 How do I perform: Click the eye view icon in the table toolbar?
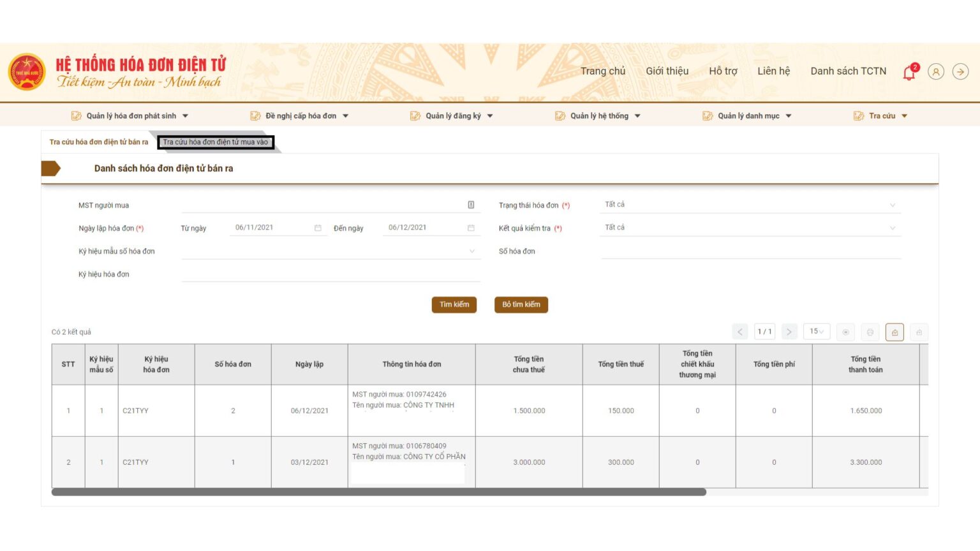point(845,332)
